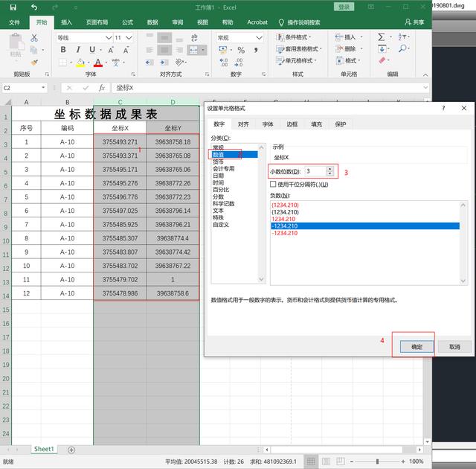Click the Save icon in title bar

pyautogui.click(x=13, y=7)
